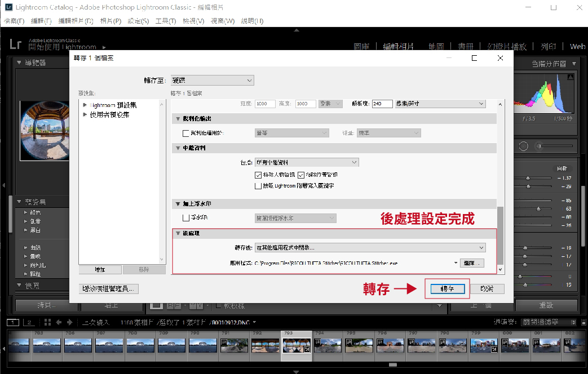
Task: Click the 增效模組管理員 button
Action: [109, 288]
